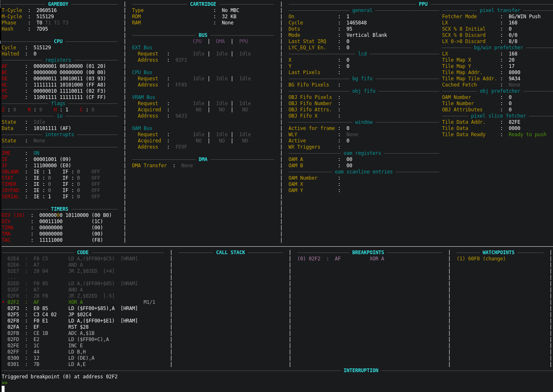The image size is (553, 392).
Task: Click the WATCHPOINTS panel header
Action: pos(498,253)
